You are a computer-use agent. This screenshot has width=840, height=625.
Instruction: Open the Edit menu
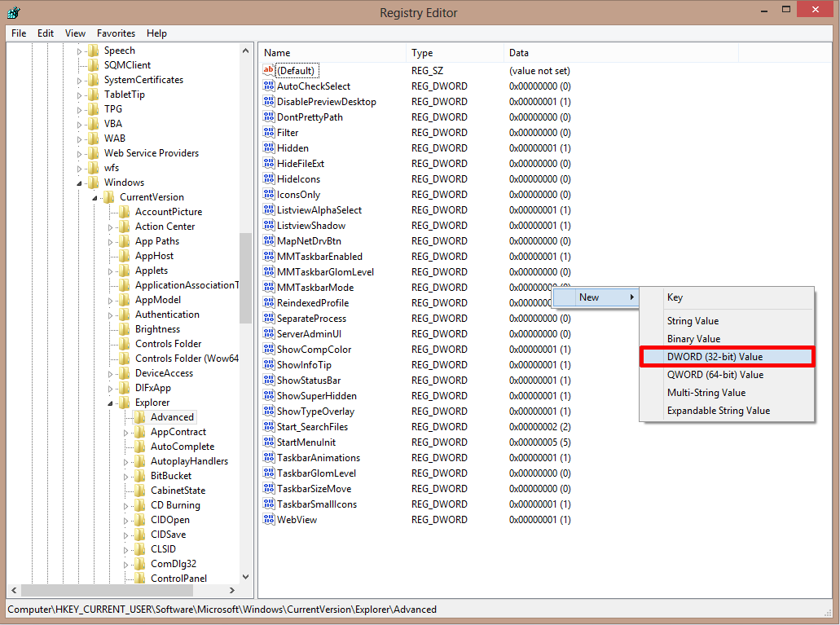[46, 33]
